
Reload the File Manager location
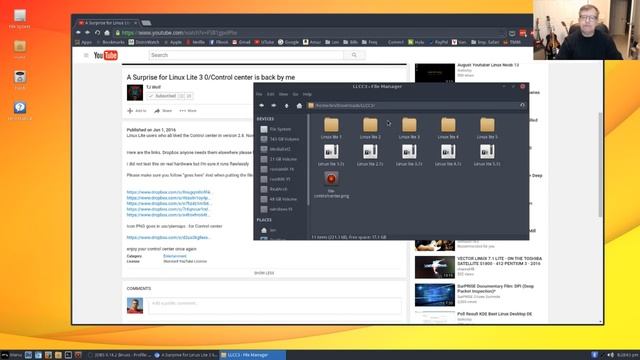coord(522,105)
